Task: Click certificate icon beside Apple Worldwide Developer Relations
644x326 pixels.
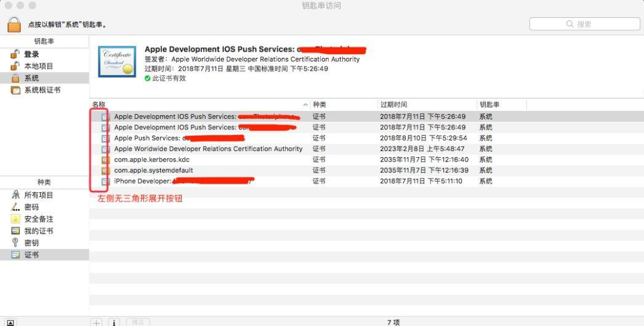Action: tap(105, 149)
